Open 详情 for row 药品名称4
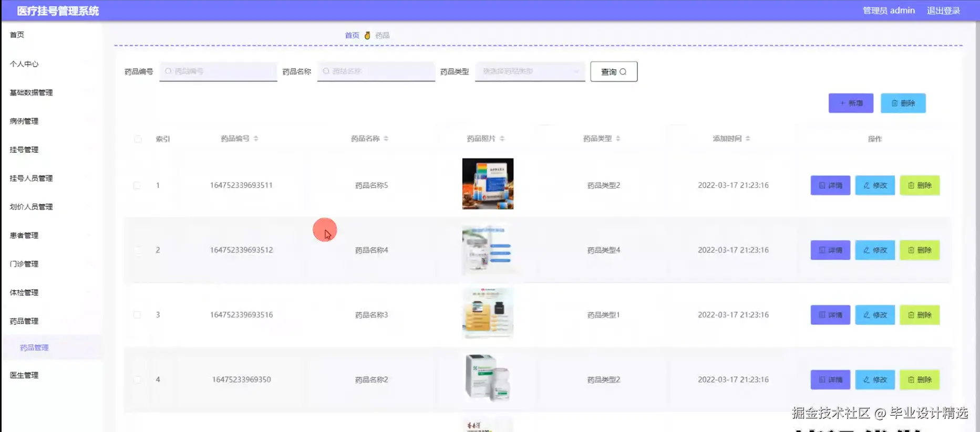The height and width of the screenshot is (432, 980). click(x=830, y=250)
